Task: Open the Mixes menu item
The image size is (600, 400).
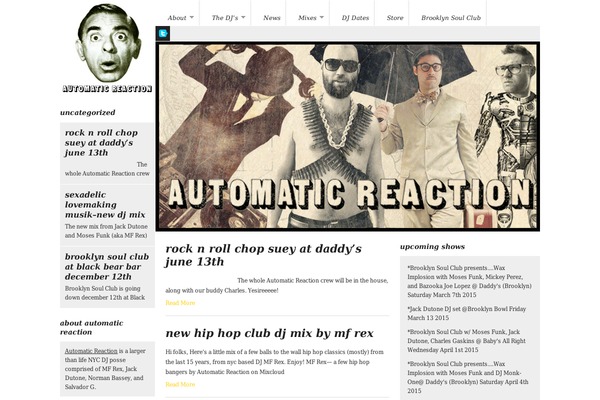Action: pyautogui.click(x=307, y=18)
